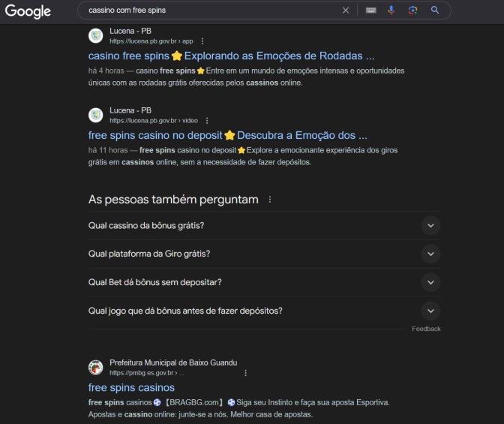
Task: Click 'Lucena - PB' name above video URL
Action: [x=130, y=110]
